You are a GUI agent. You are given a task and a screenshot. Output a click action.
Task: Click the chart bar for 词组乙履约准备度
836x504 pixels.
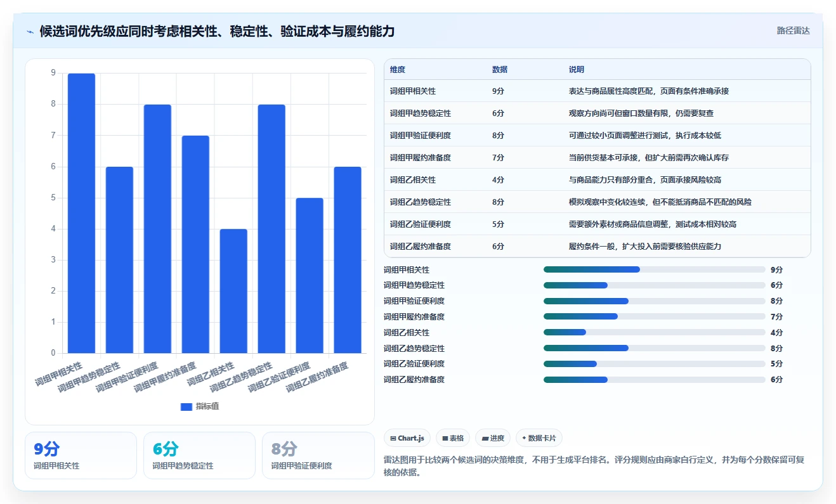click(348, 260)
